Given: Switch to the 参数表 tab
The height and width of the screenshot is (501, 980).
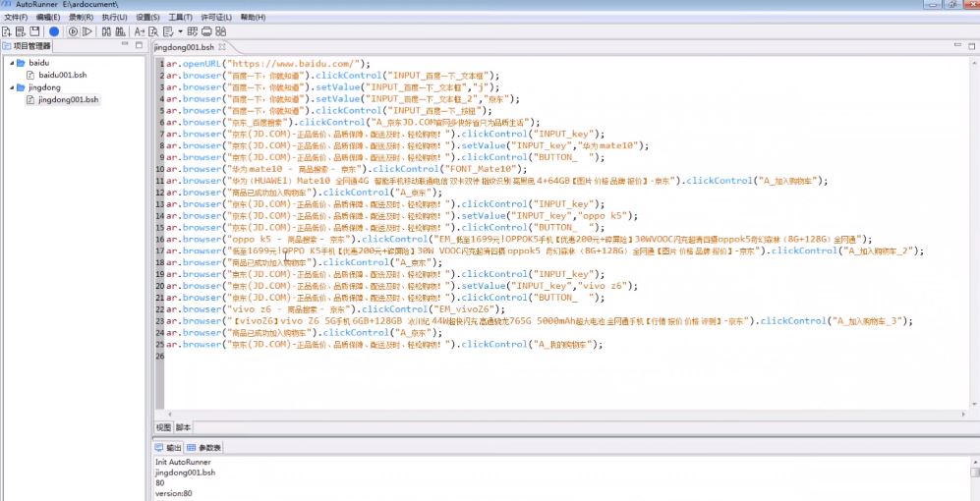Looking at the screenshot, I should click(x=203, y=448).
